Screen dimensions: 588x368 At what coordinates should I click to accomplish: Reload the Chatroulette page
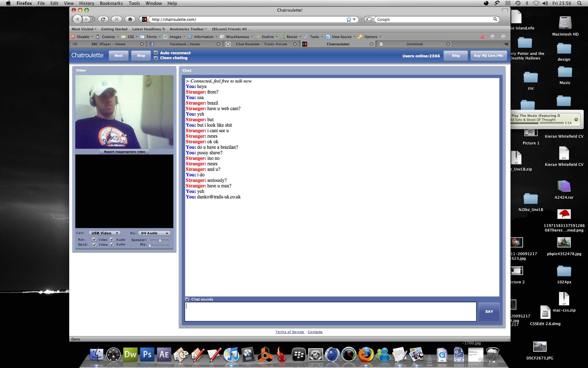(103, 19)
